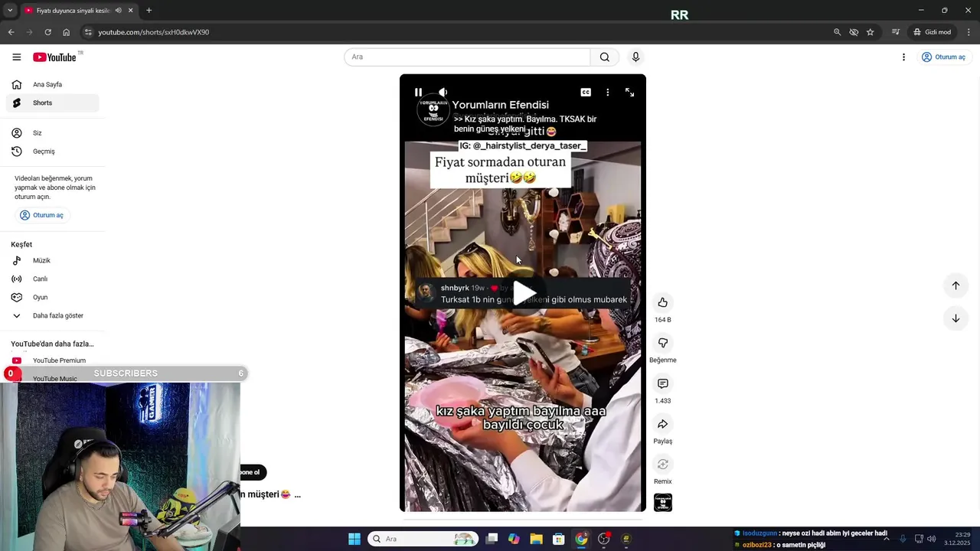Click the browser back arrow
Image resolution: width=980 pixels, height=551 pixels.
11,32
